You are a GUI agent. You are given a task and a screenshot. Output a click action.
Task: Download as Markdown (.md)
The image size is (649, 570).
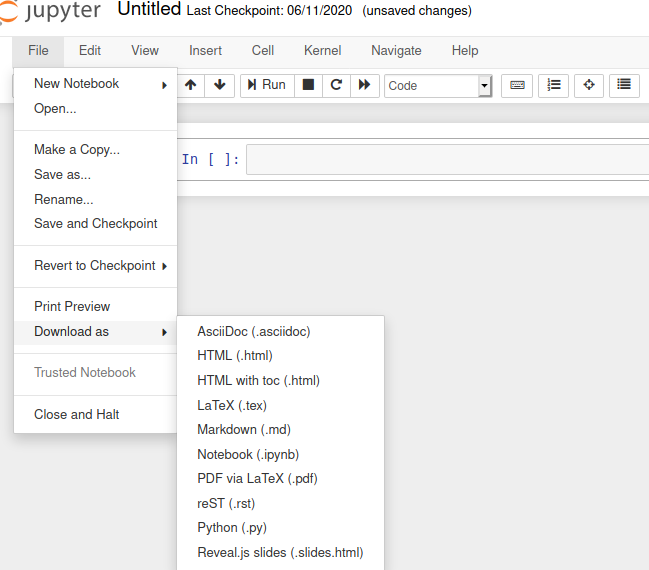[x=281, y=430]
